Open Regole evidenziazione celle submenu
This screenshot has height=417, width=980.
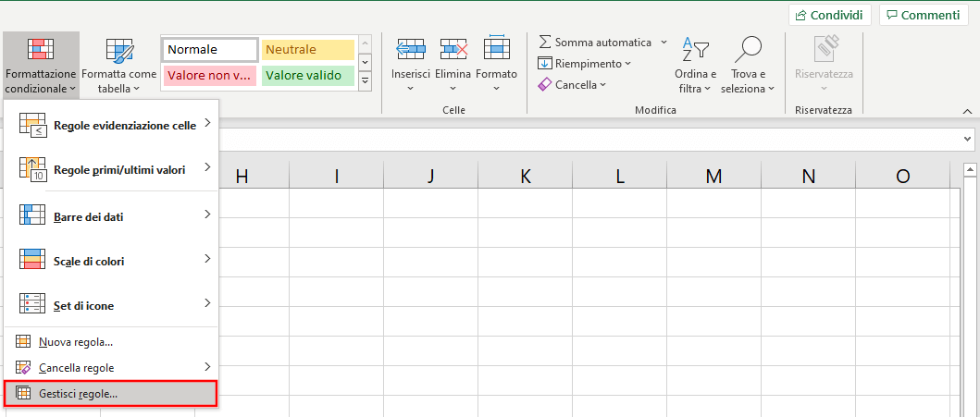coord(111,125)
